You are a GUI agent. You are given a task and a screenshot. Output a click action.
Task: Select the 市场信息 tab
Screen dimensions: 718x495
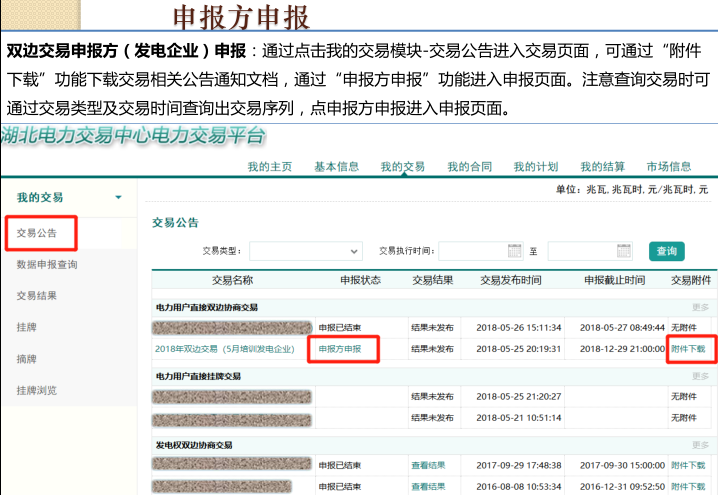coord(668,167)
